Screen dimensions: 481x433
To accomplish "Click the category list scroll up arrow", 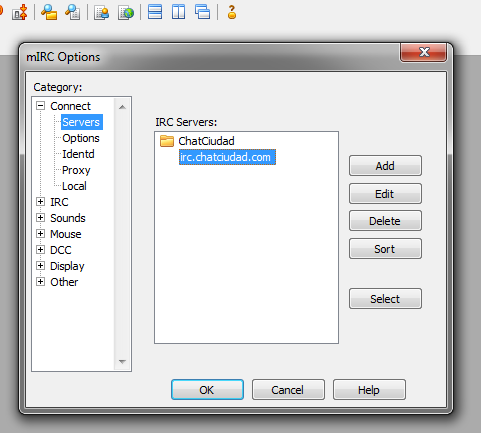I will point(122,107).
